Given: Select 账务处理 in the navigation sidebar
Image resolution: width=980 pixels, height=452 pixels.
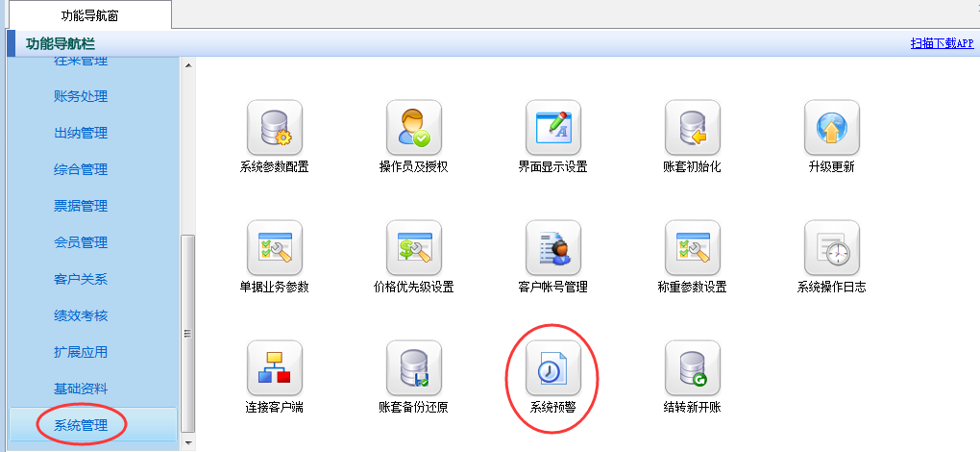Looking at the screenshot, I should coord(81,96).
